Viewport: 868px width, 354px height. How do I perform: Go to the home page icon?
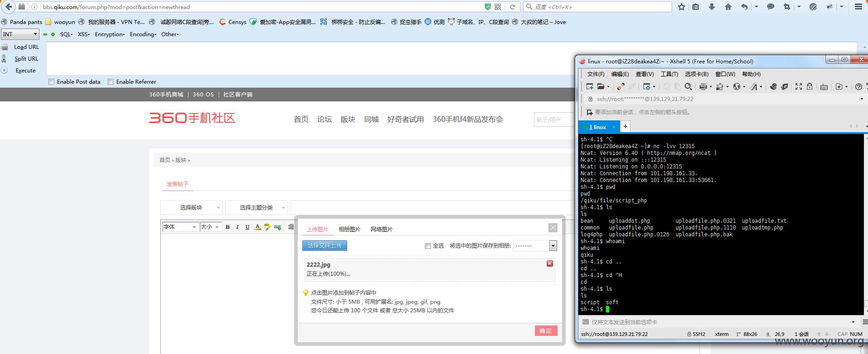pyautogui.click(x=728, y=7)
